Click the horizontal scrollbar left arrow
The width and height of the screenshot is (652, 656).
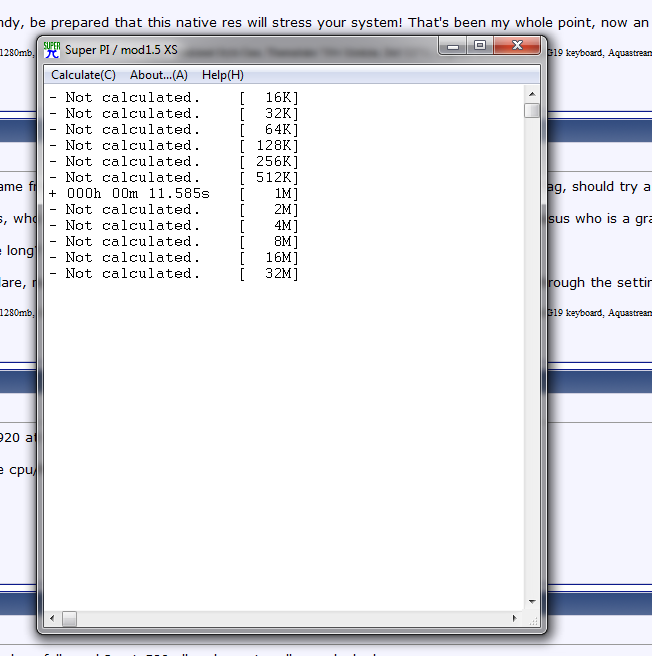click(x=52, y=618)
